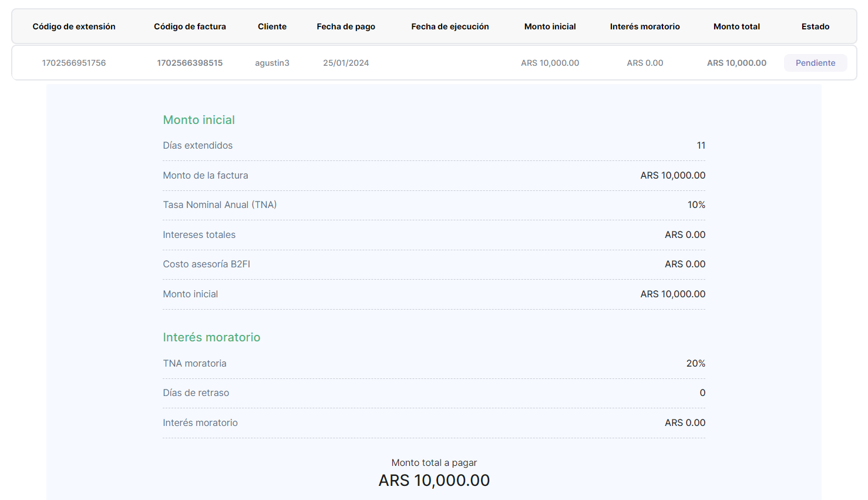Image resolution: width=868 pixels, height=500 pixels.
Task: Click the green "Interés moratorio" section heading
Action: tap(211, 337)
